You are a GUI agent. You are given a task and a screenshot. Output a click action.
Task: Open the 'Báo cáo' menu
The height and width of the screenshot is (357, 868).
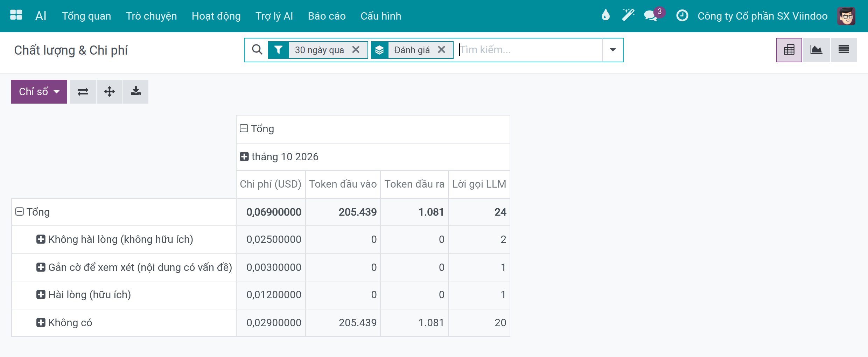327,16
